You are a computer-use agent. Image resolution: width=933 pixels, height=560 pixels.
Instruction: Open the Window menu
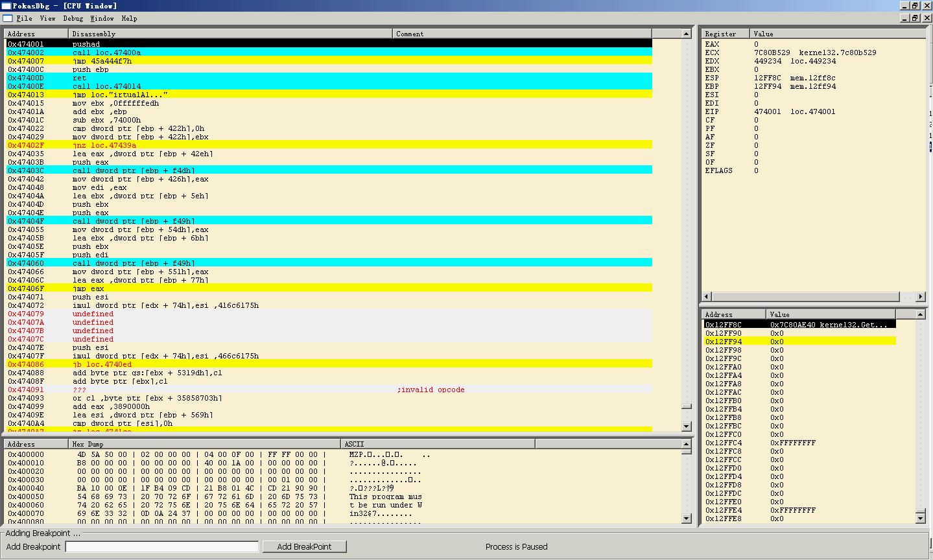pos(102,18)
